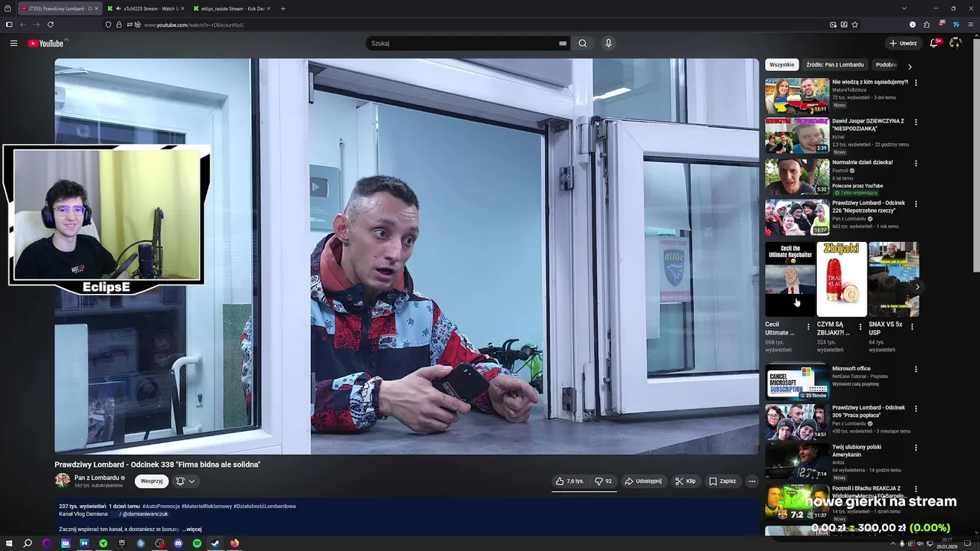Show next Shorts with the shelf arrow
980x551 pixels.
click(x=917, y=287)
